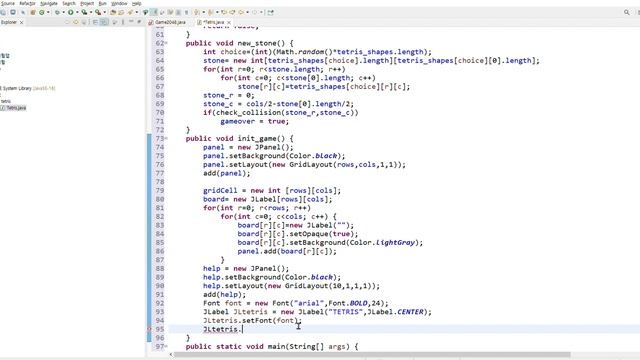
Task: Open the Help menu
Action: pos(136,3)
